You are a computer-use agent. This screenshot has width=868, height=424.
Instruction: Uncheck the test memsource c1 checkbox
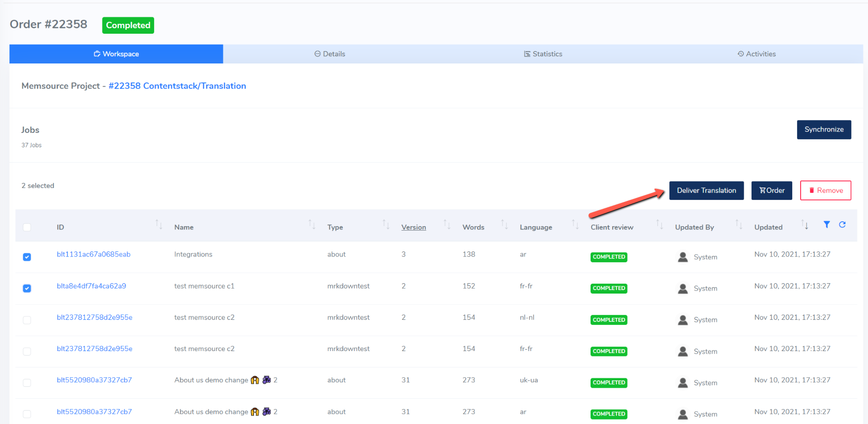[27, 288]
